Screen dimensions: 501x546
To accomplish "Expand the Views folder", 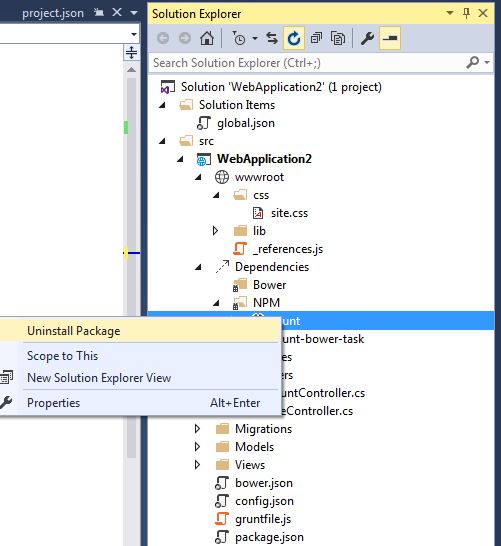I will click(197, 465).
